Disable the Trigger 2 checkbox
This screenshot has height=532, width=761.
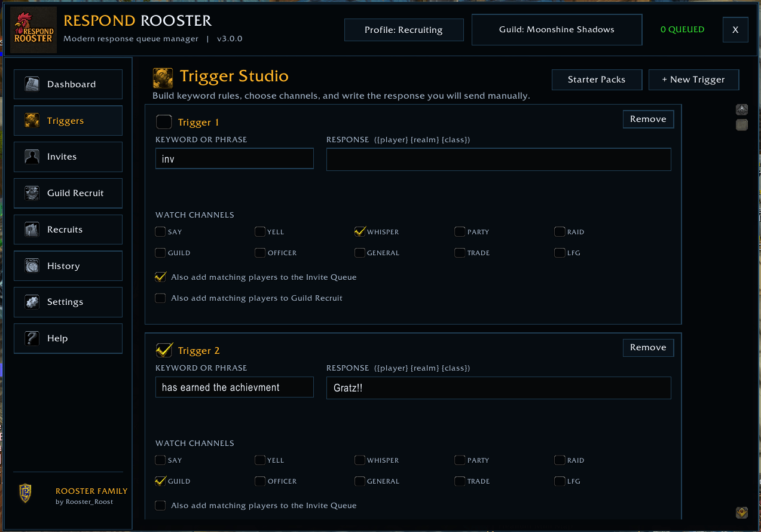point(164,350)
